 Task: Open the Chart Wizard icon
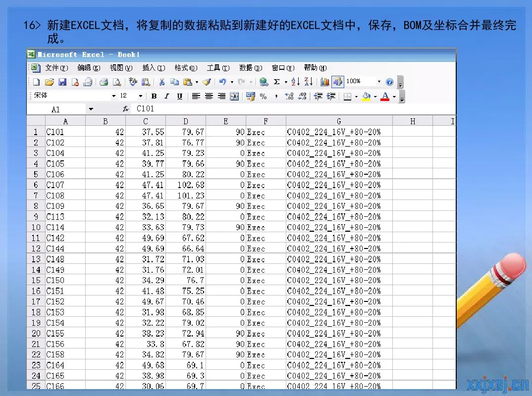click(x=324, y=82)
